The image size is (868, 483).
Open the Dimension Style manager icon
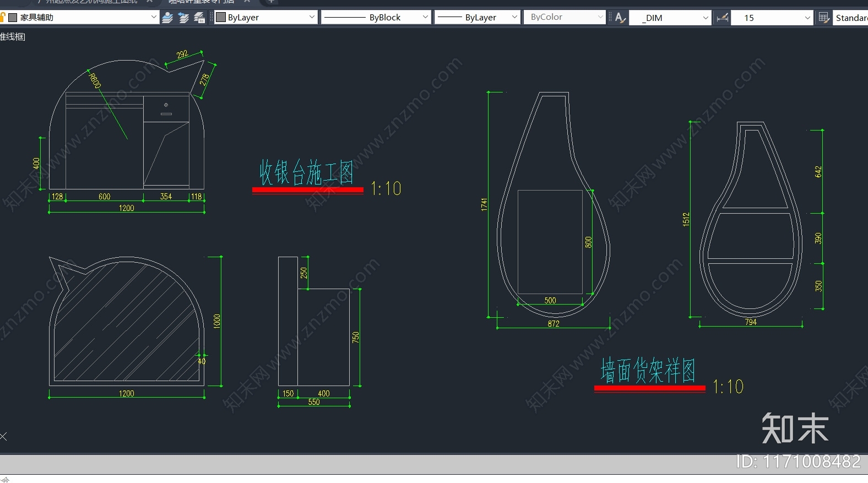pos(723,18)
